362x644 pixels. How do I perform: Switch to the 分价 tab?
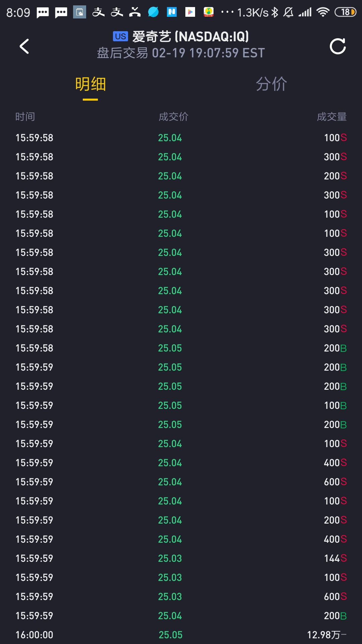pyautogui.click(x=271, y=84)
